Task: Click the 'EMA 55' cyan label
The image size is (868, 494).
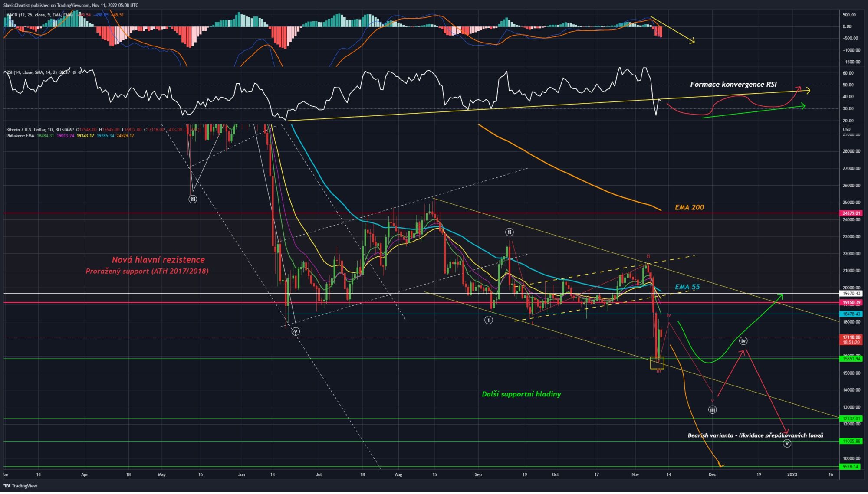Action: [x=687, y=287]
